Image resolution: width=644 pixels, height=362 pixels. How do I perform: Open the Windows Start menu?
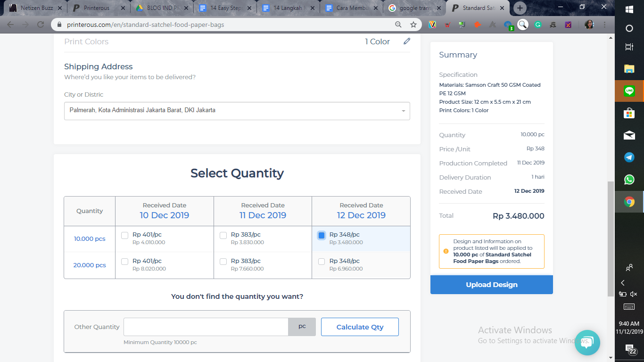pos(629,9)
